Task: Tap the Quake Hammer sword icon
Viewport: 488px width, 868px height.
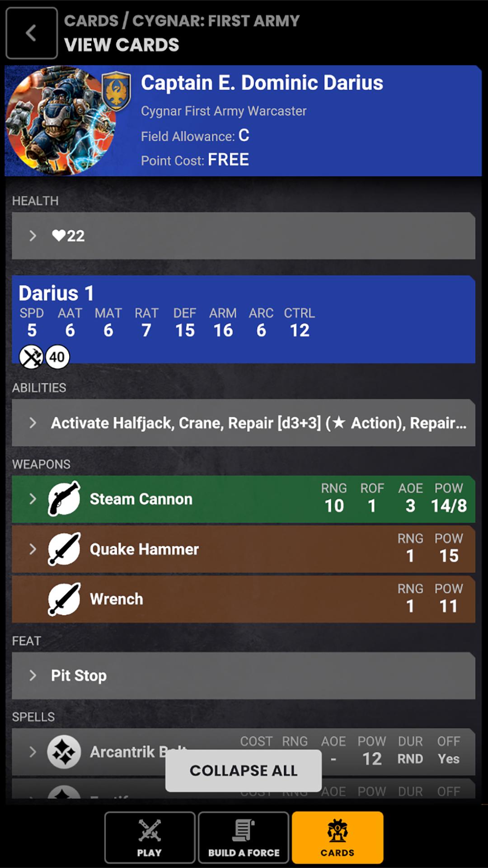Action: [x=64, y=549]
